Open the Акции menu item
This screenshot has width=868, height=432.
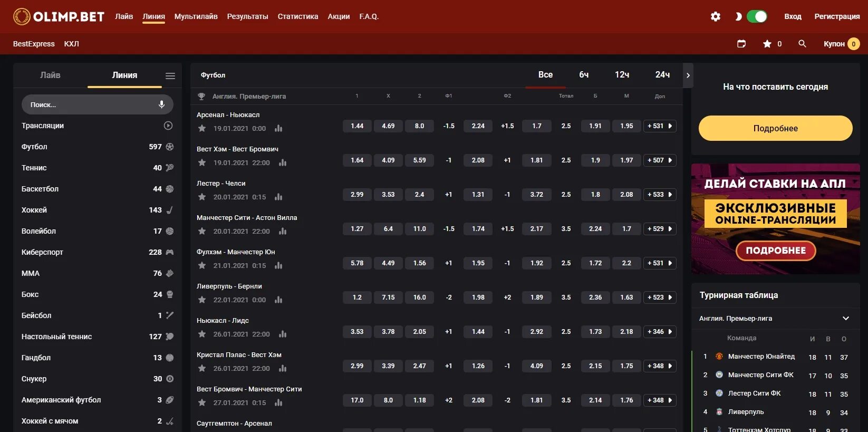point(339,16)
